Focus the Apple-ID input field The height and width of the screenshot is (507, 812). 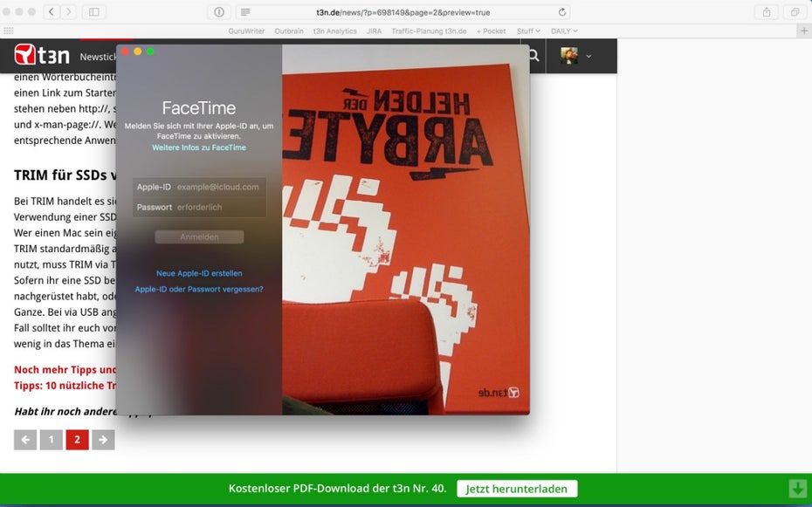[199, 187]
